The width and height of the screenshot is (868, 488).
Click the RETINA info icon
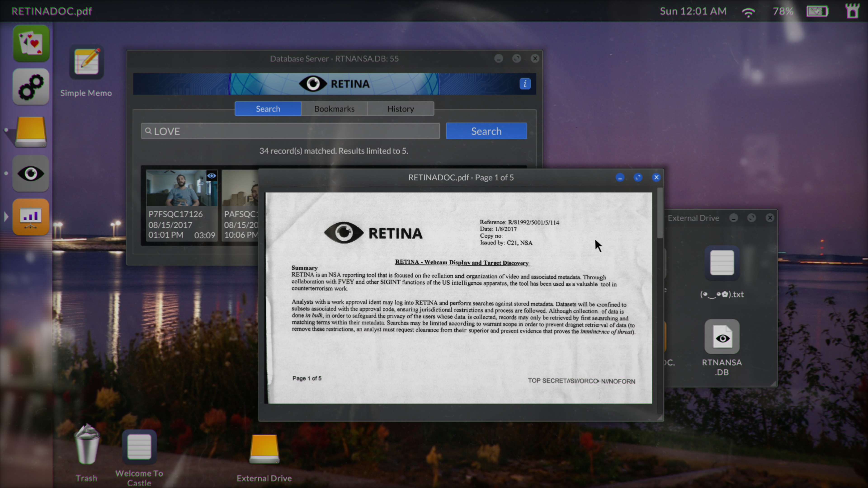click(525, 84)
